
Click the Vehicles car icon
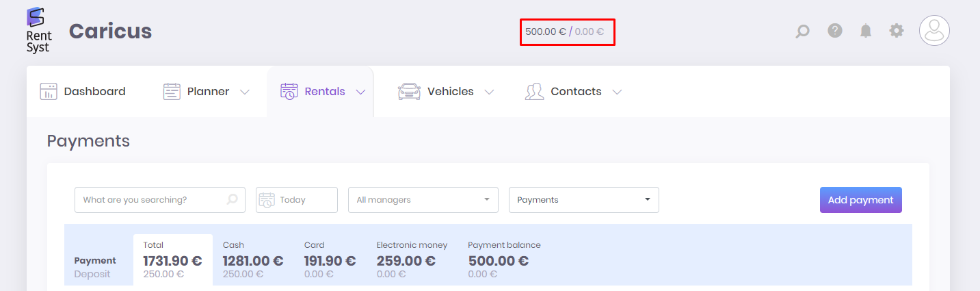(x=409, y=92)
